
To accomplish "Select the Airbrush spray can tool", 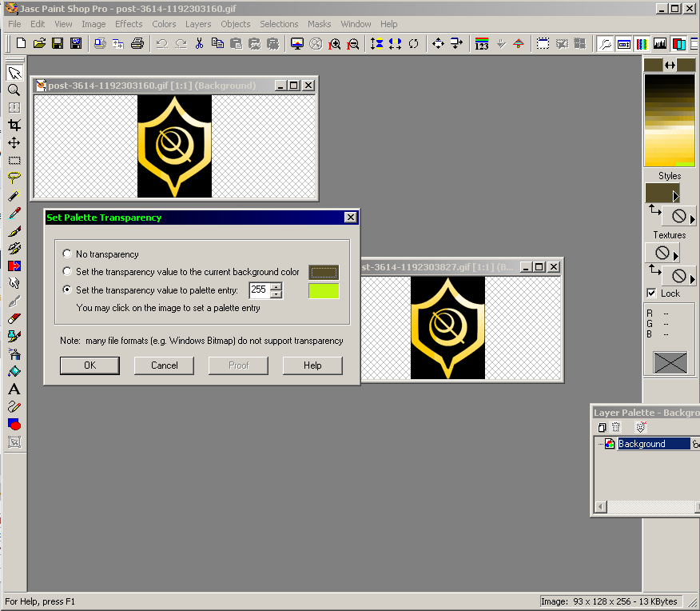I will [14, 354].
